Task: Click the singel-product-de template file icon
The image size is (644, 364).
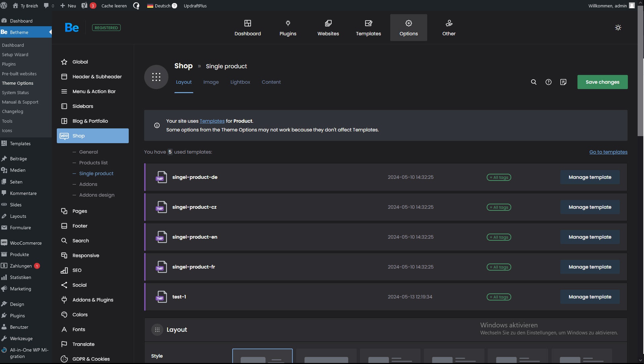Action: point(161,177)
